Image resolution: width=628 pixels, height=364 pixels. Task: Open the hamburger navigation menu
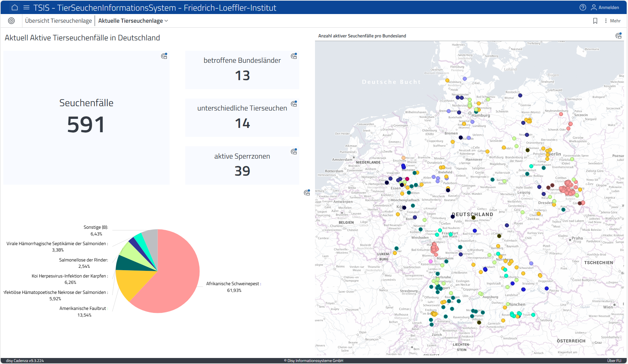click(26, 7)
